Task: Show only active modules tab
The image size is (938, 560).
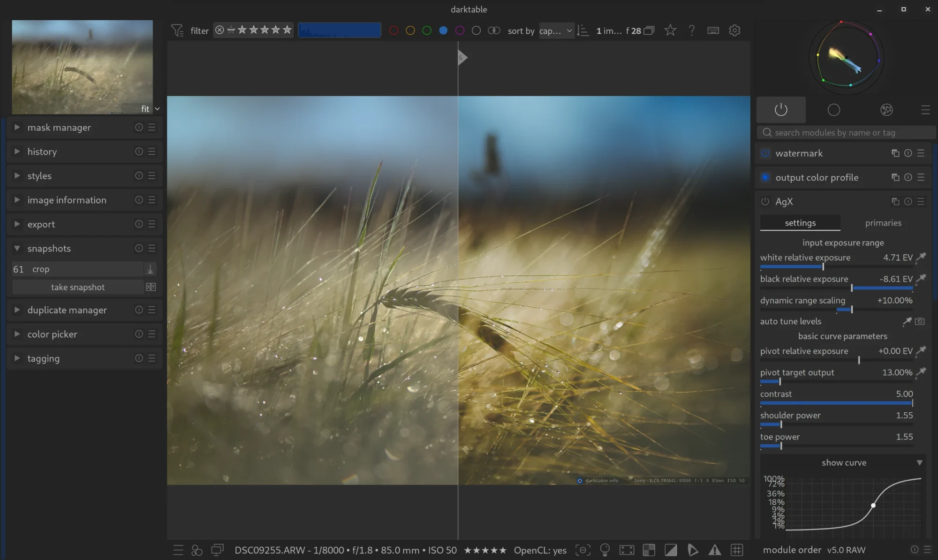Action: [x=781, y=110]
